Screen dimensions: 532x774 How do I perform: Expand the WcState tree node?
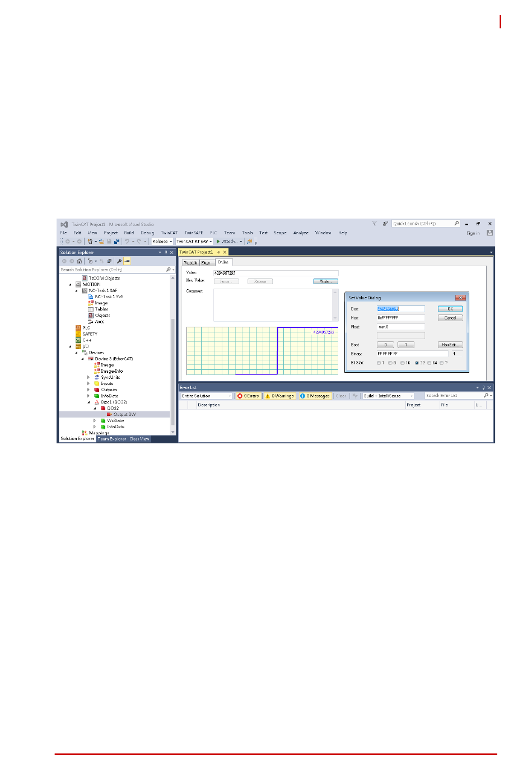(x=95, y=420)
